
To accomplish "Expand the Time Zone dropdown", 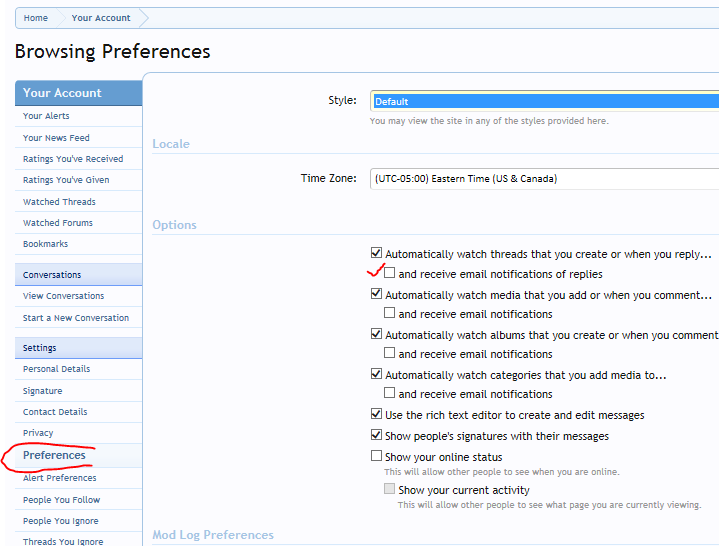I will pos(544,178).
